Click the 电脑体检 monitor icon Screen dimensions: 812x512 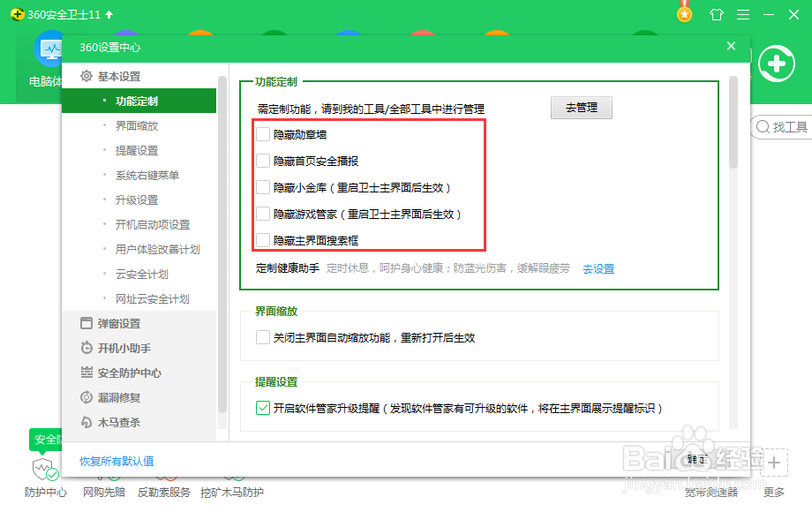pos(50,49)
